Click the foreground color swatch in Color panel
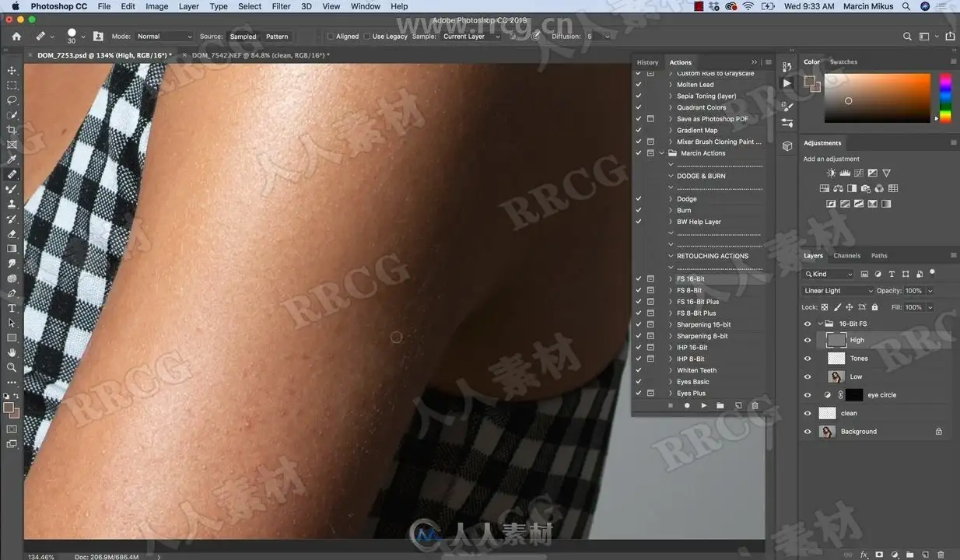 (x=810, y=82)
